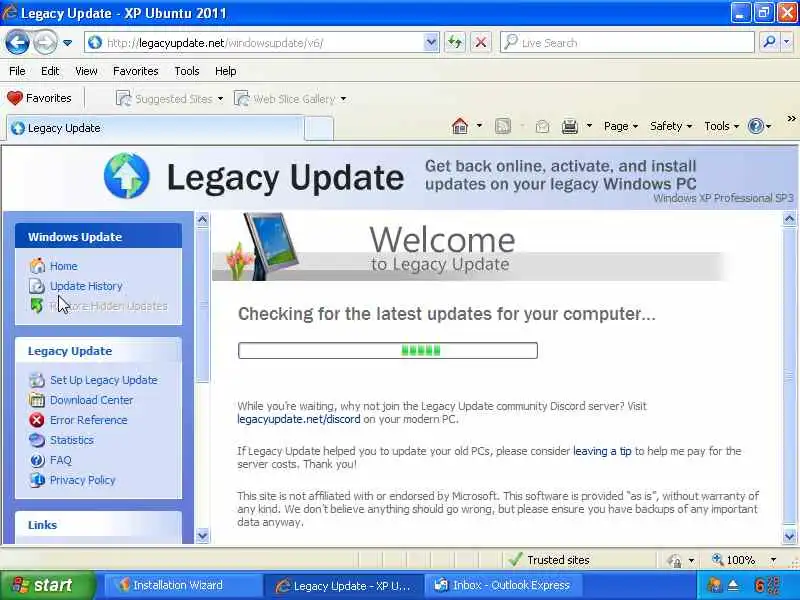The image size is (800, 600).
Task: Click the Download Center icon
Action: coord(37,400)
